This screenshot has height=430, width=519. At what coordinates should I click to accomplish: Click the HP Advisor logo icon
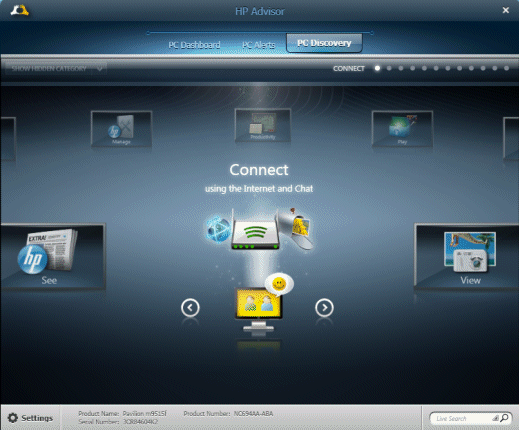click(20, 10)
